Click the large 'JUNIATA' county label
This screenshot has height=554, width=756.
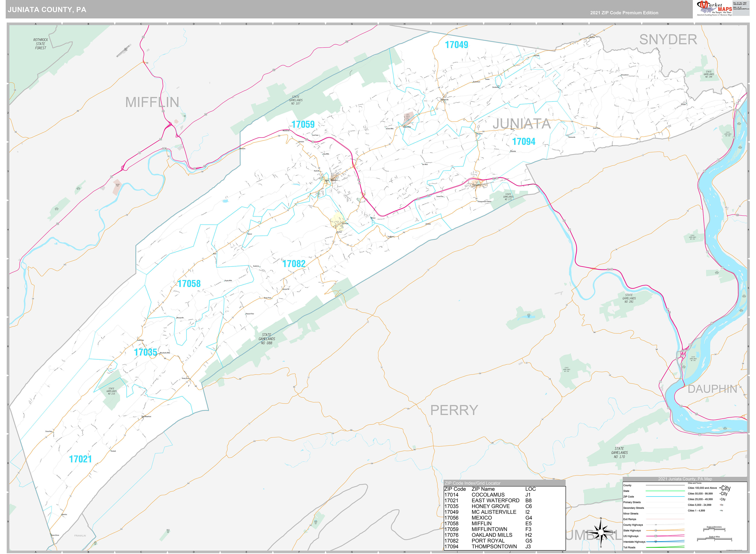521,124
